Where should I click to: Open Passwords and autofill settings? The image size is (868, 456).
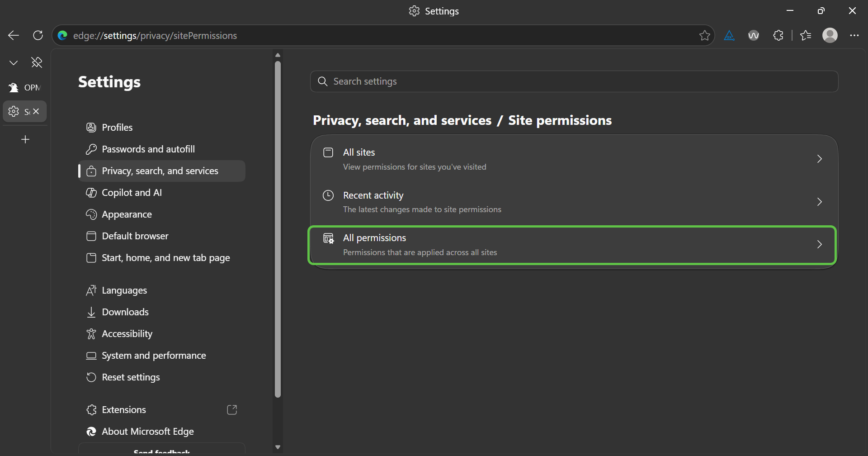(x=162, y=149)
